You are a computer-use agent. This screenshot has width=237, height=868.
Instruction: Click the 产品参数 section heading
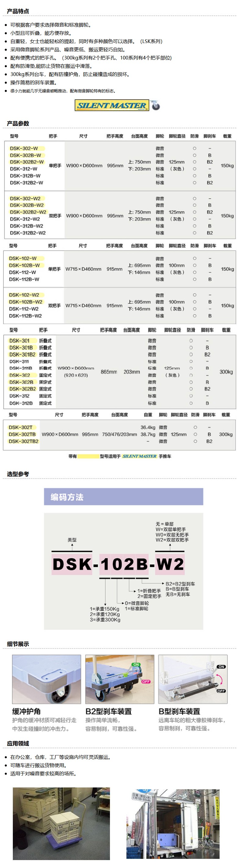point(18,123)
